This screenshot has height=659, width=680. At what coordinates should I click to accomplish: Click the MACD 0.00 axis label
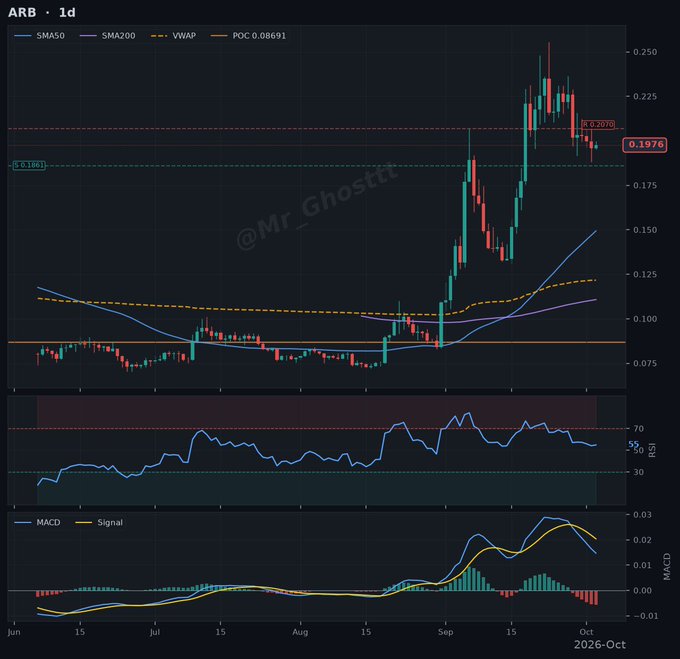(642, 590)
